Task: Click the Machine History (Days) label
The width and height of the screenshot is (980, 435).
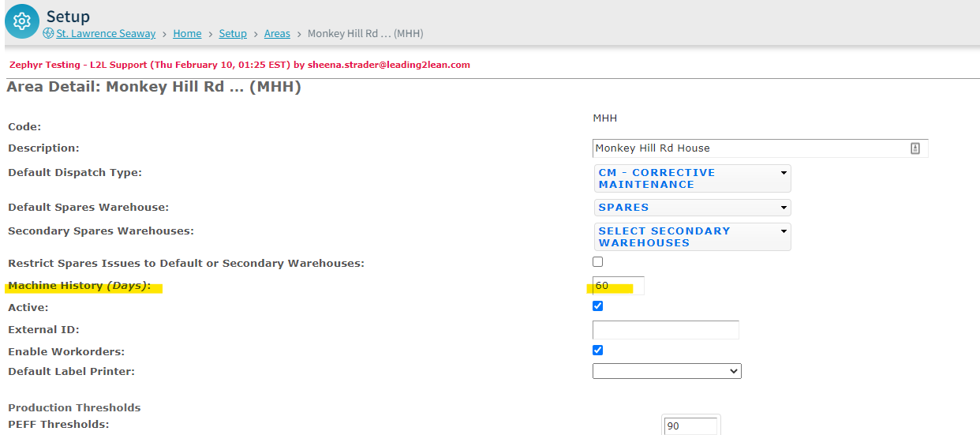Action: click(80, 286)
